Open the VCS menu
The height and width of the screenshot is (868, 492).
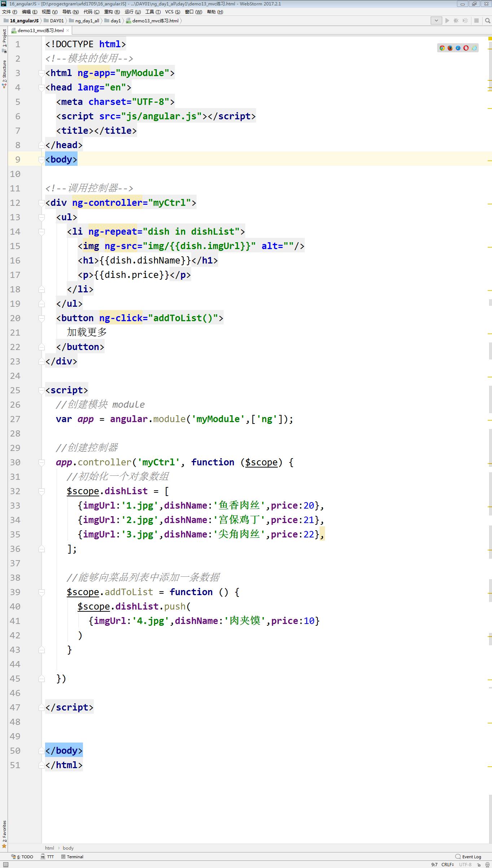172,12
